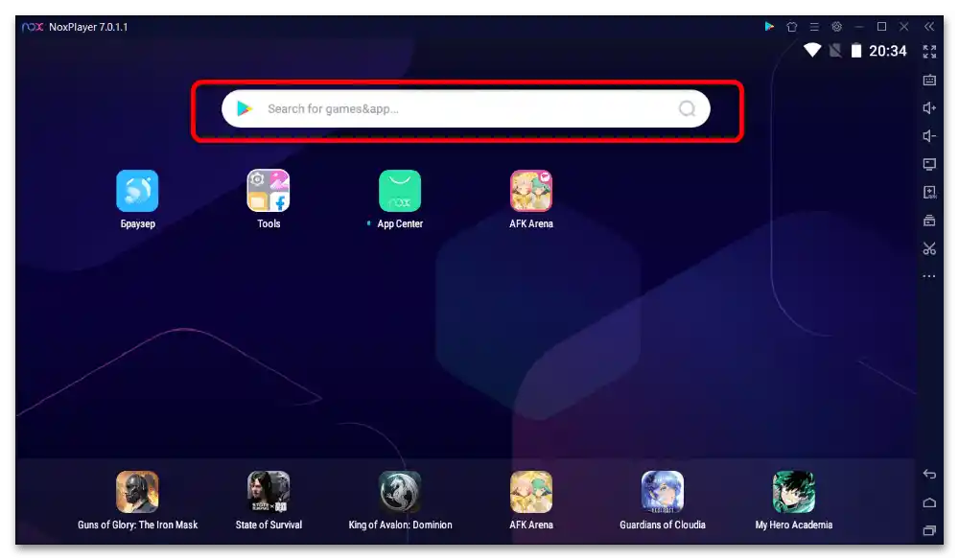Open keyboard mapping tool in sidebar
This screenshot has width=959, height=560.
click(x=929, y=81)
